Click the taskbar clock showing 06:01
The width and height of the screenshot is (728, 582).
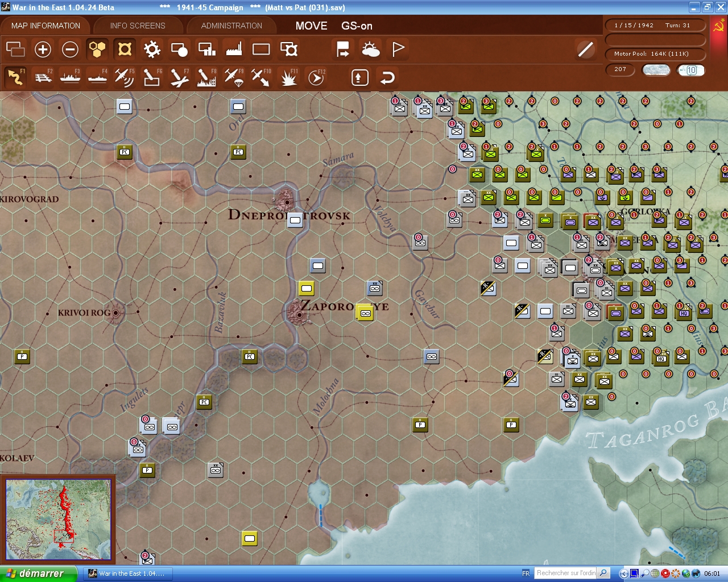712,573
